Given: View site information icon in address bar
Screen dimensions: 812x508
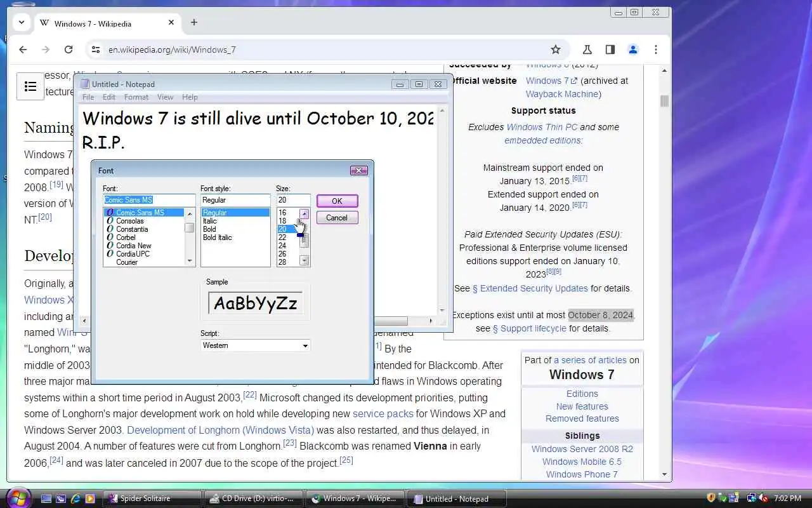Looking at the screenshot, I should tap(95, 50).
